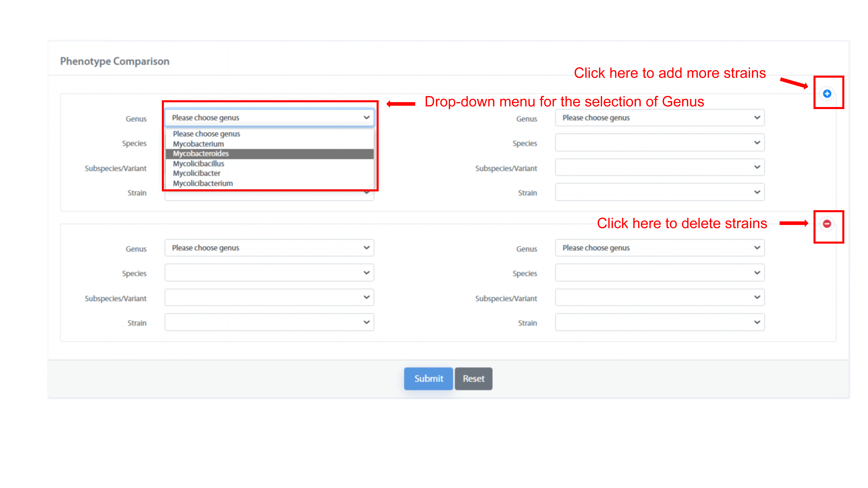
Task: Open bottom-left Genus dropdown
Action: coord(269,248)
